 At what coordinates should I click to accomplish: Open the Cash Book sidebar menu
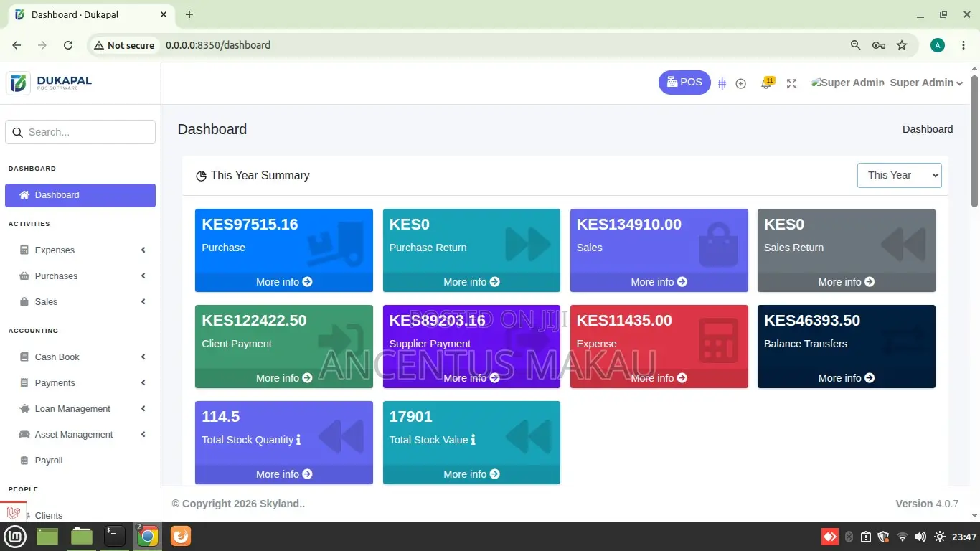tap(80, 357)
